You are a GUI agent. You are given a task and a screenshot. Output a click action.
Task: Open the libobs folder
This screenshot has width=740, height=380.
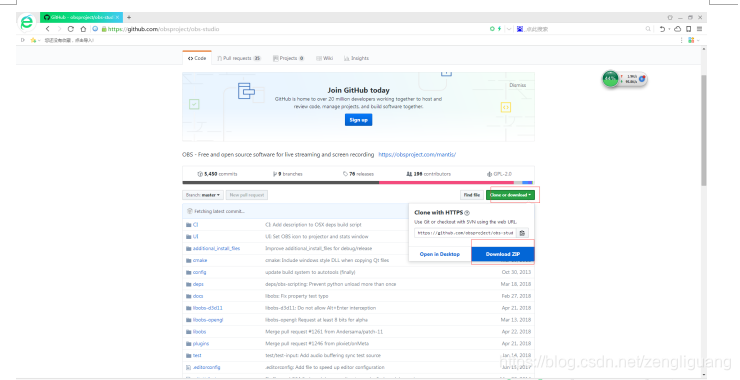(x=199, y=332)
